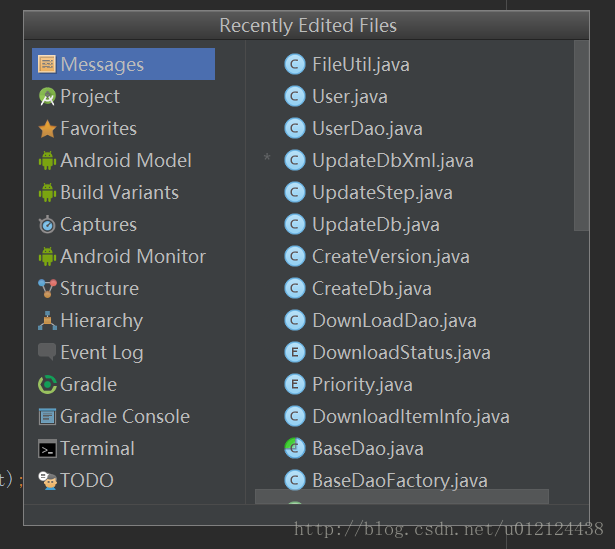This screenshot has height=549, width=615.
Task: Select UserDao.java file name
Action: click(367, 129)
